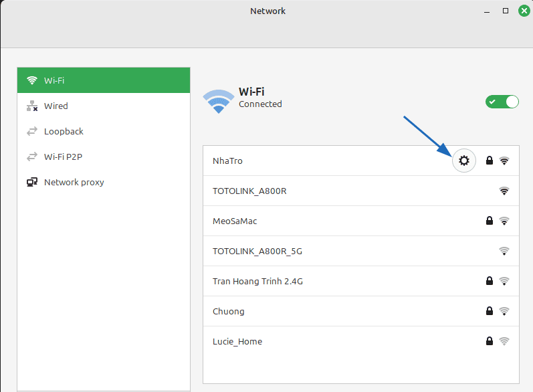Click the lock icon on NhaTro row

[x=490, y=161]
